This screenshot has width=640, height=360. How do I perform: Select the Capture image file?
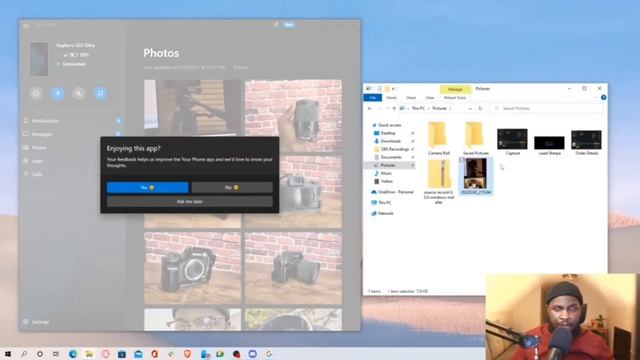pos(513,142)
